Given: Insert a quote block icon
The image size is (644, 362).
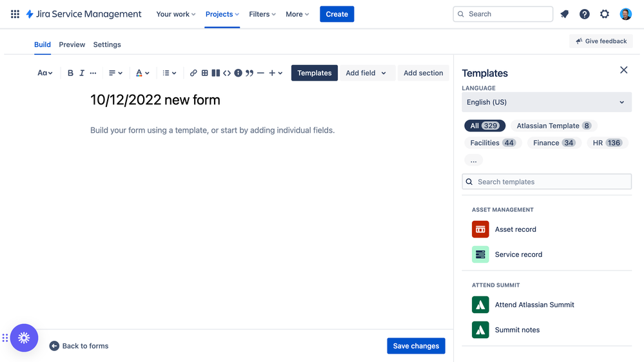Looking at the screenshot, I should coord(249,73).
